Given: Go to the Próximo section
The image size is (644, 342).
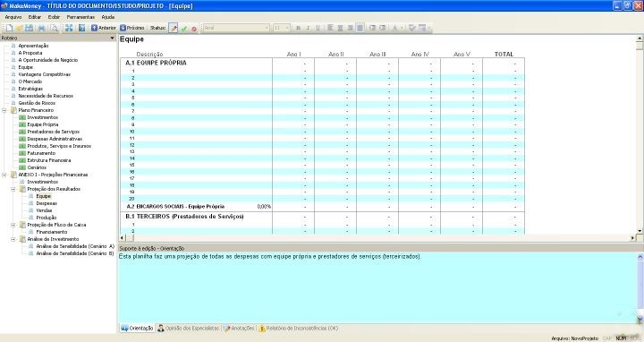Looking at the screenshot, I should click(131, 28).
